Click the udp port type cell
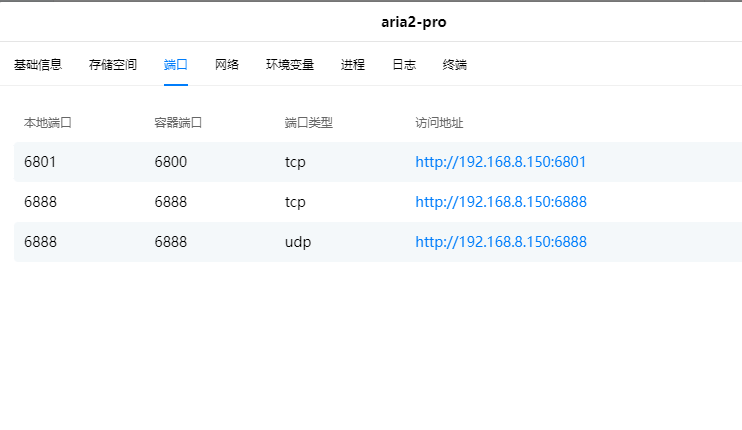The height and width of the screenshot is (430, 742). (297, 242)
